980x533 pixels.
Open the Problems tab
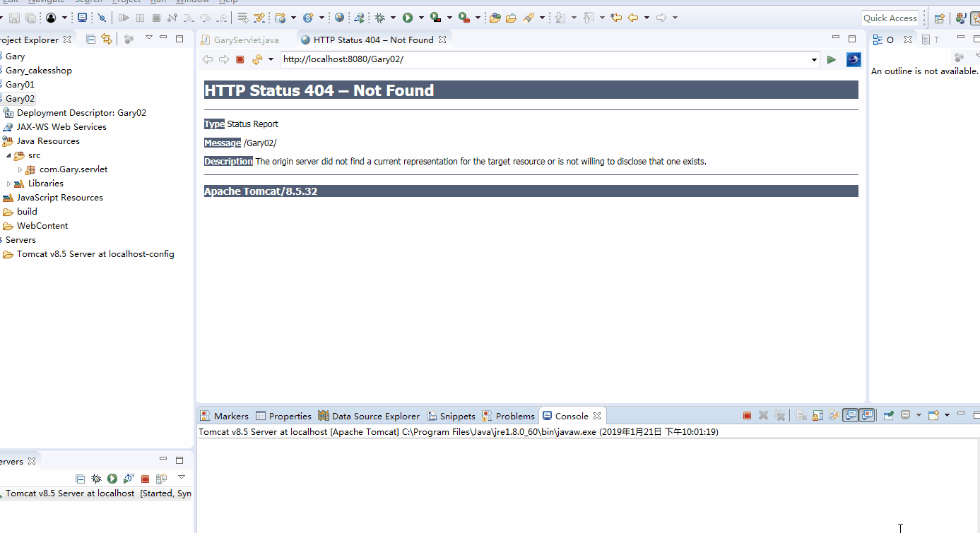(x=509, y=416)
